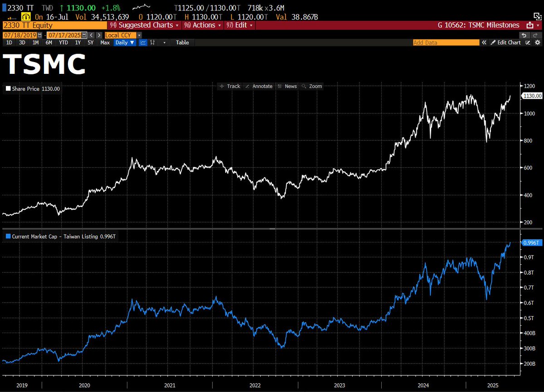Select the 1D range tab
The width and height of the screenshot is (544, 392).
9,42
